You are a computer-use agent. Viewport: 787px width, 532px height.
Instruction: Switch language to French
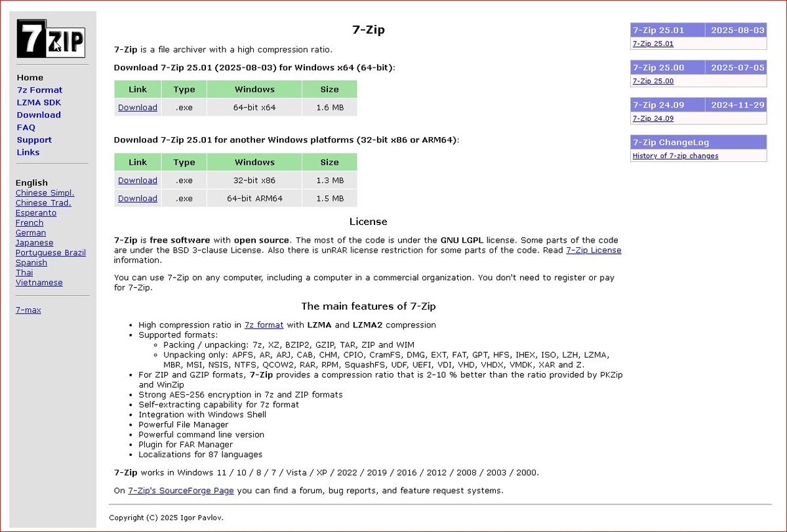pyautogui.click(x=30, y=223)
